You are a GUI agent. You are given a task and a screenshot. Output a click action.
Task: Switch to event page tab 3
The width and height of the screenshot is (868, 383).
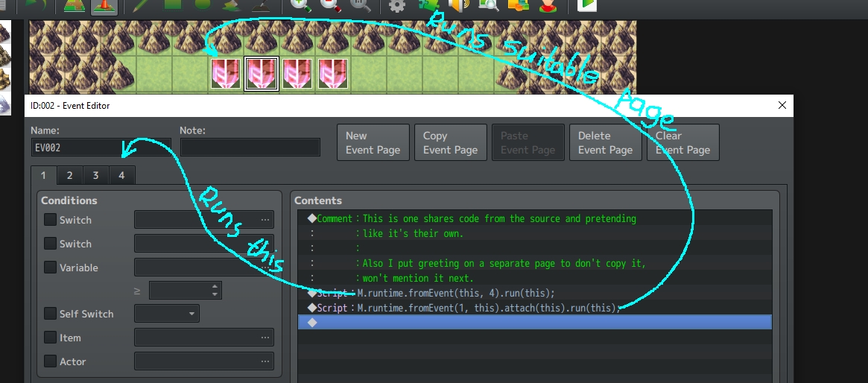pyautogui.click(x=96, y=175)
